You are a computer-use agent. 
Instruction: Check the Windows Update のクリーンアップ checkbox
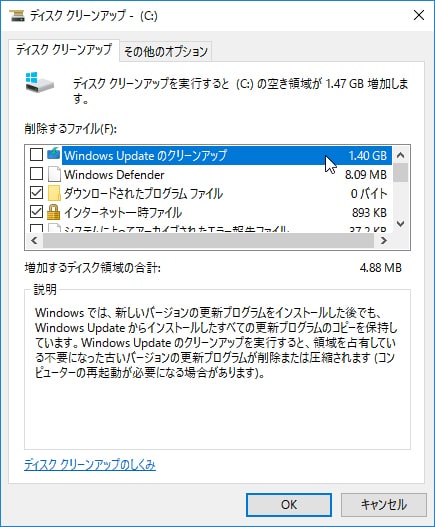tap(36, 155)
